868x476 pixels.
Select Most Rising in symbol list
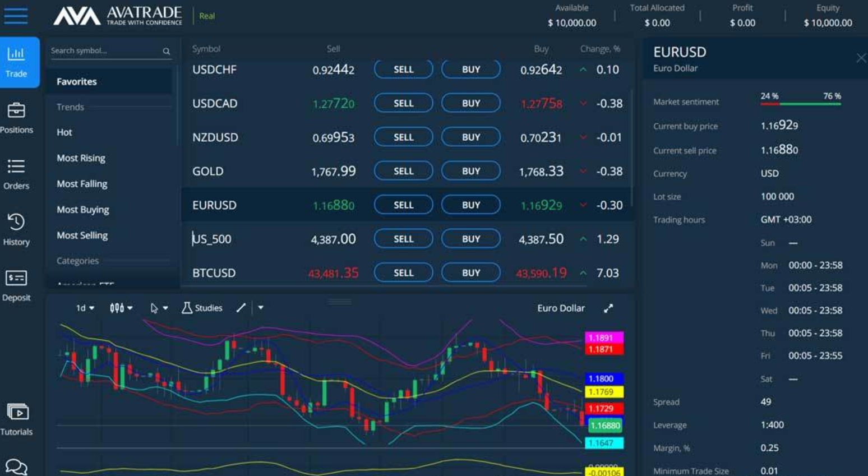81,158
